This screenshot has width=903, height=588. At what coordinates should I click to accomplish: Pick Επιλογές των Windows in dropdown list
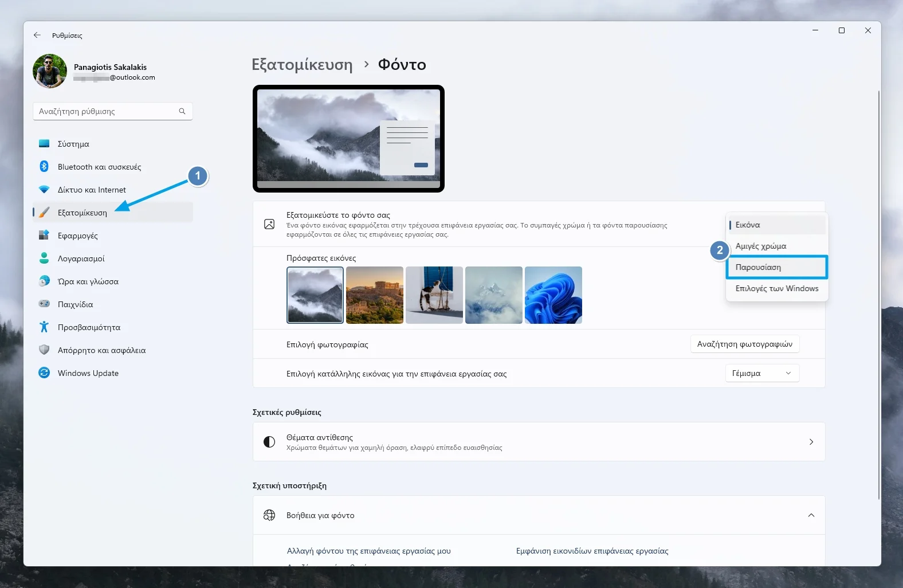(776, 288)
